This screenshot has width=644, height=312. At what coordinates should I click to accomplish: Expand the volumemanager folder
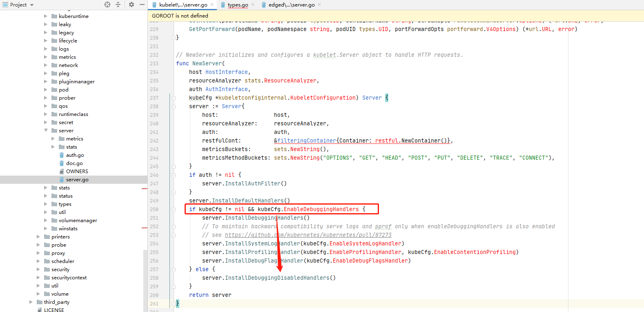(x=46, y=221)
